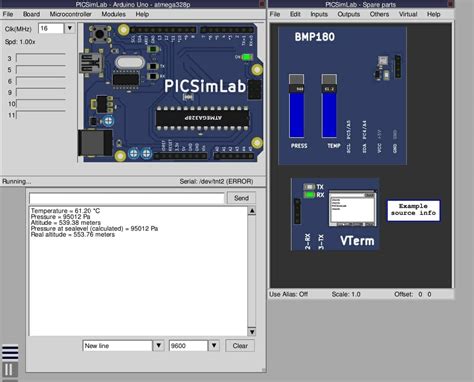Click the New line combo box field
Image resolution: width=474 pixels, height=382 pixels.
tap(117, 346)
